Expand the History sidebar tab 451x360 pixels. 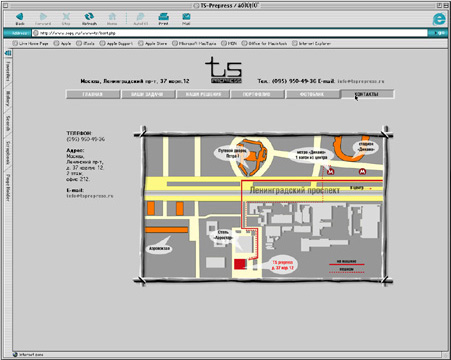click(x=8, y=99)
